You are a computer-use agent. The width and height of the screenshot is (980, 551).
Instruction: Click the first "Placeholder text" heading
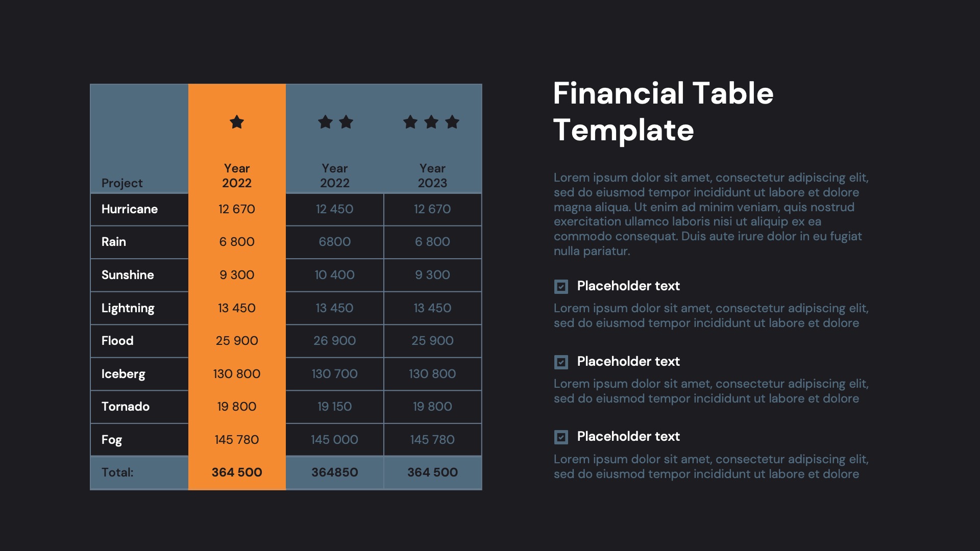click(x=628, y=286)
